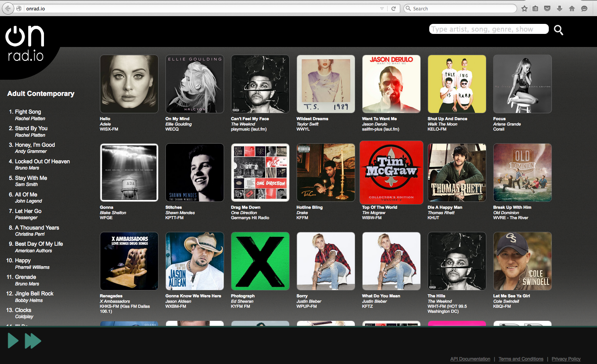The height and width of the screenshot is (364, 597).
Task: Click the on rad.io logo
Action: (x=25, y=44)
